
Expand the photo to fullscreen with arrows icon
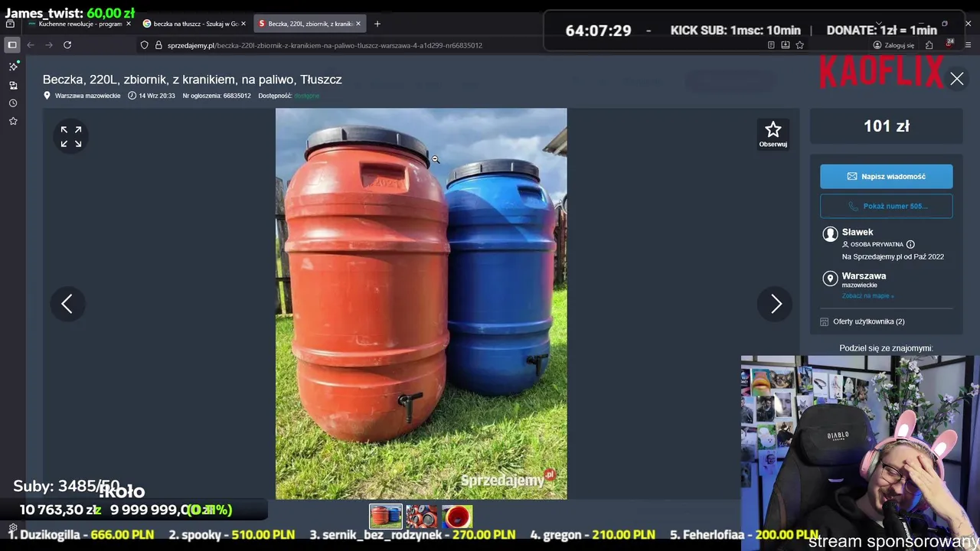click(x=71, y=137)
